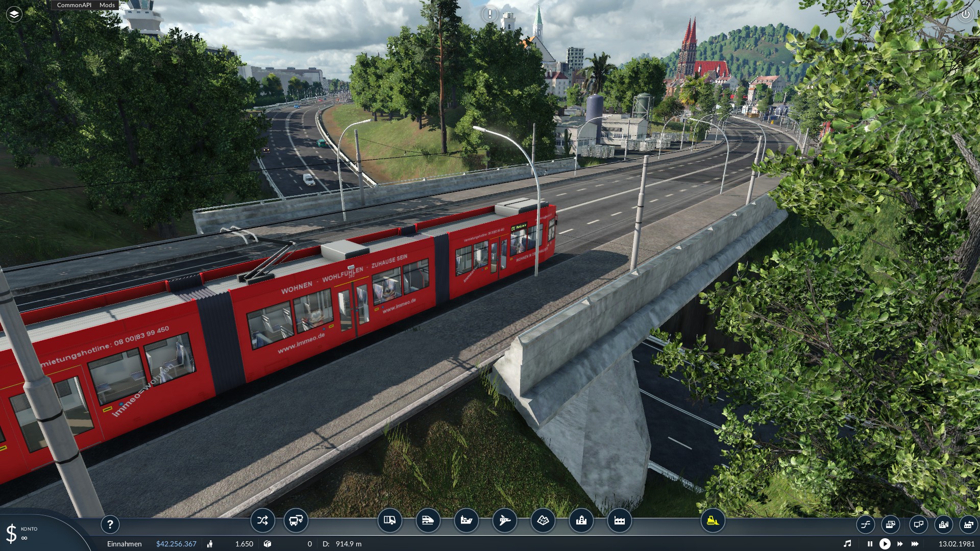The height and width of the screenshot is (551, 980).
Task: Open the town buildings menu
Action: click(581, 521)
